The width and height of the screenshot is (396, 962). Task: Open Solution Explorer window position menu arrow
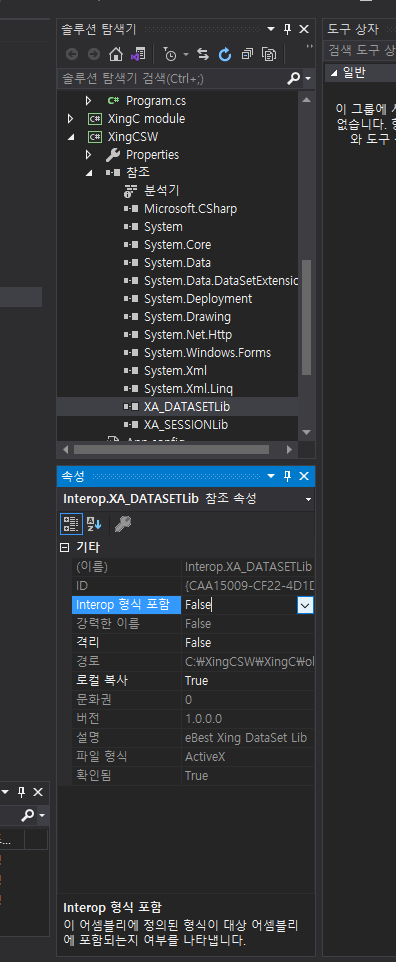point(271,29)
